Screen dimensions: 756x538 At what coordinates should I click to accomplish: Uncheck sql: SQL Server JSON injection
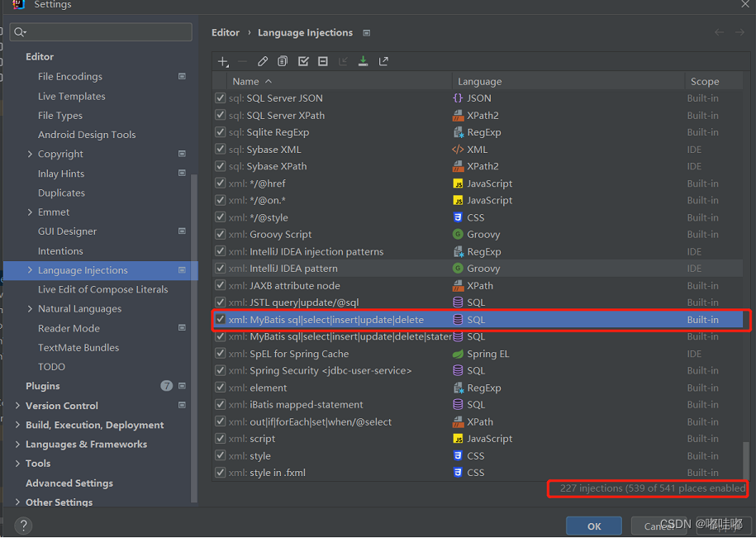[221, 98]
